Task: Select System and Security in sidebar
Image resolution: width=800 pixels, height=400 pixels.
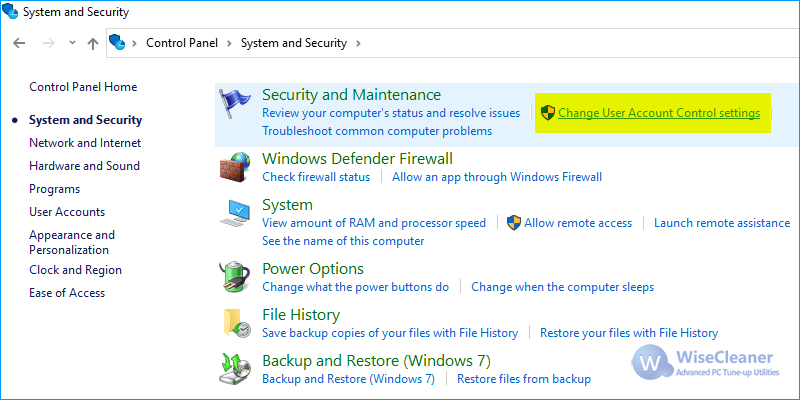Action: [x=86, y=120]
